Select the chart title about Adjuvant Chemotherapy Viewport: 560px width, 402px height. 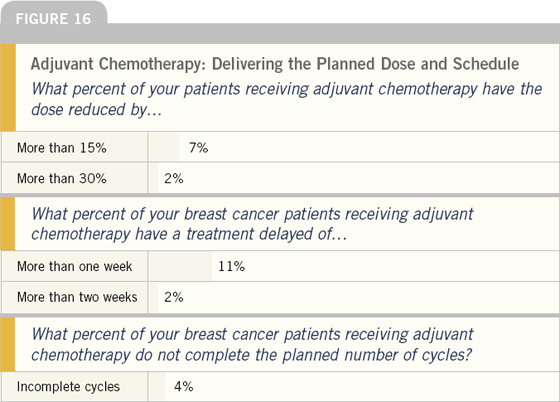pyautogui.click(x=275, y=64)
